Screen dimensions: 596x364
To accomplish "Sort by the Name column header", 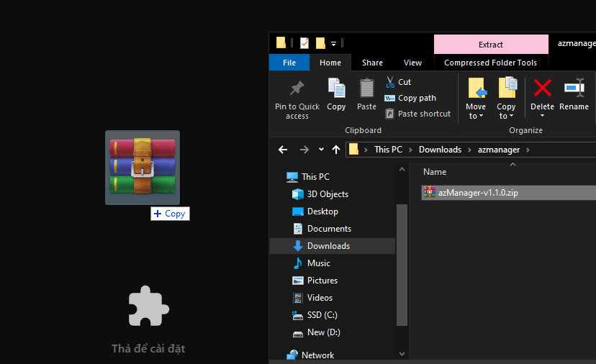I will click(435, 172).
